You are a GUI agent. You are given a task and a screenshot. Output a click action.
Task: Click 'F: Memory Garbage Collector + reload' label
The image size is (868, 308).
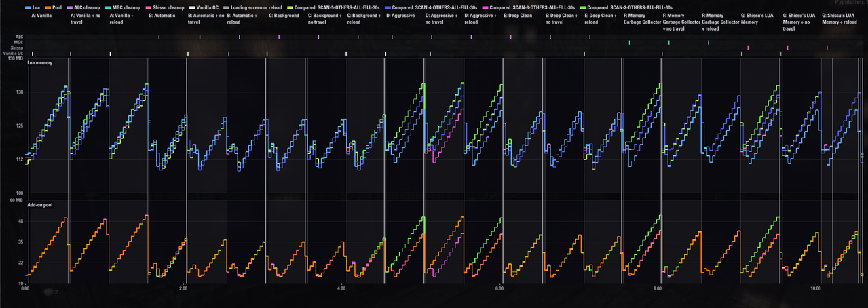pos(721,22)
